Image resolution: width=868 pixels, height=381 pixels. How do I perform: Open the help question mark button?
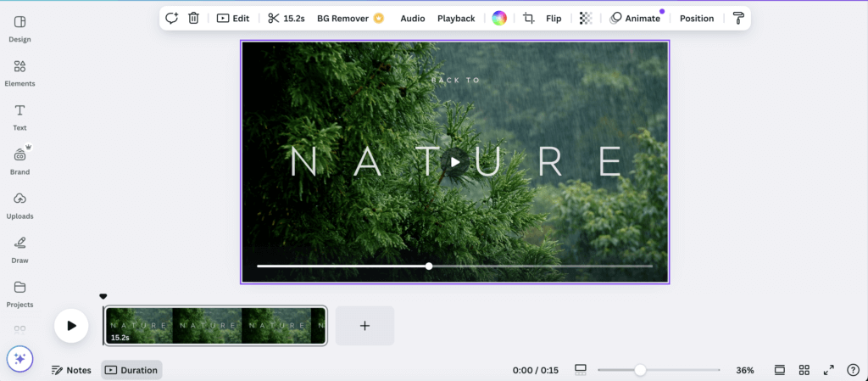click(853, 370)
